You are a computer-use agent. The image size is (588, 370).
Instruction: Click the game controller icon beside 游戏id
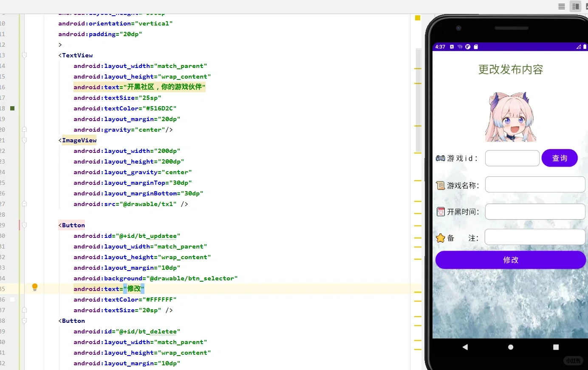point(441,158)
